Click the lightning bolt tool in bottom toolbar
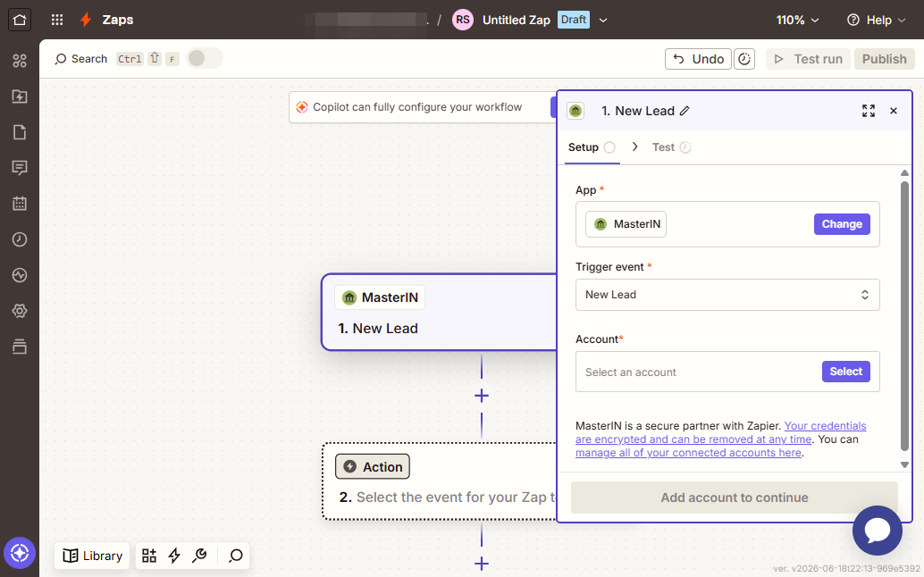The height and width of the screenshot is (577, 924). [x=174, y=556]
